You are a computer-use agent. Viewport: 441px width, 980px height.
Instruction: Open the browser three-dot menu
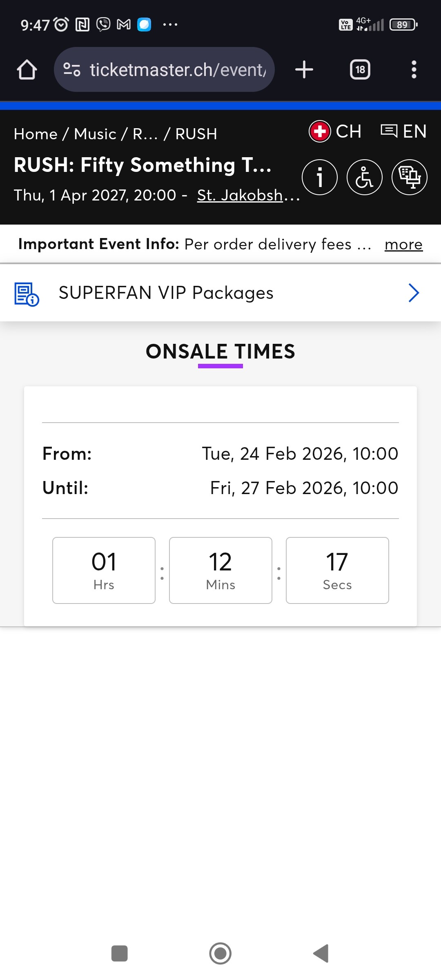pyautogui.click(x=414, y=69)
